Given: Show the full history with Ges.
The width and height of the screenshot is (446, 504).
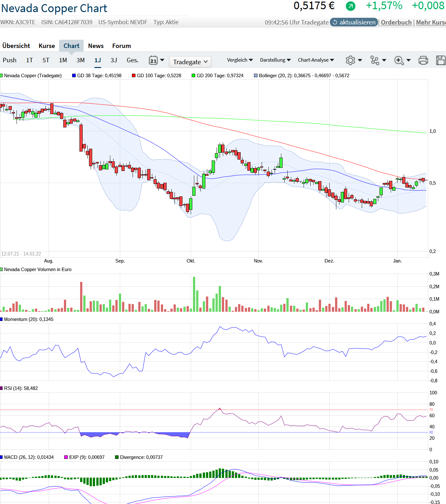Looking at the screenshot, I should pos(133,60).
